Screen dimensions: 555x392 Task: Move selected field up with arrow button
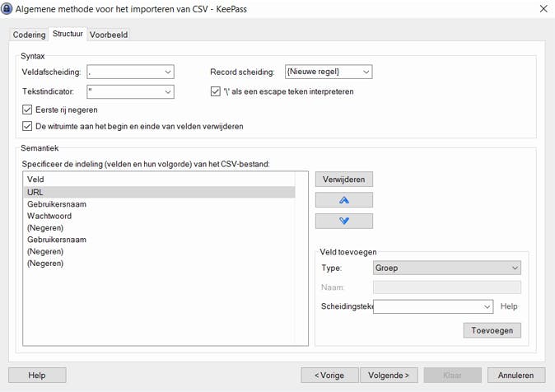[x=344, y=200]
